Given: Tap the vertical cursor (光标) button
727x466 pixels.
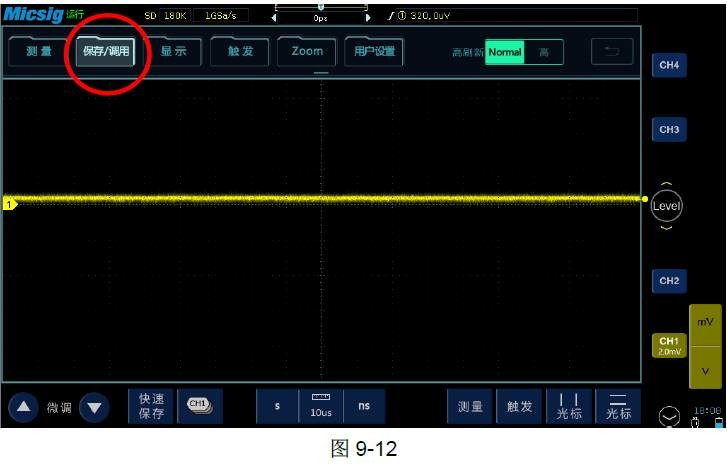Looking at the screenshot, I should 569,406.
